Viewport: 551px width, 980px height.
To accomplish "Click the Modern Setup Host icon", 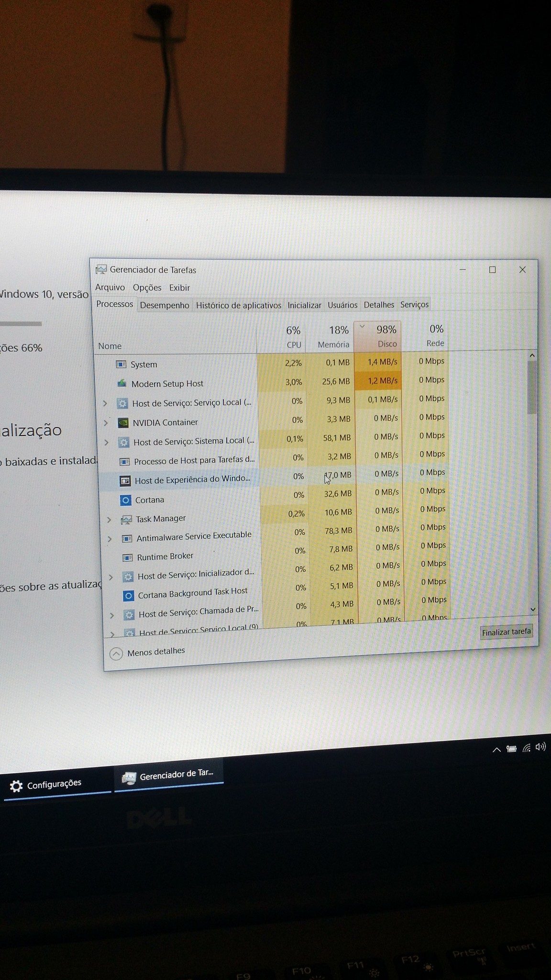I will tap(122, 384).
